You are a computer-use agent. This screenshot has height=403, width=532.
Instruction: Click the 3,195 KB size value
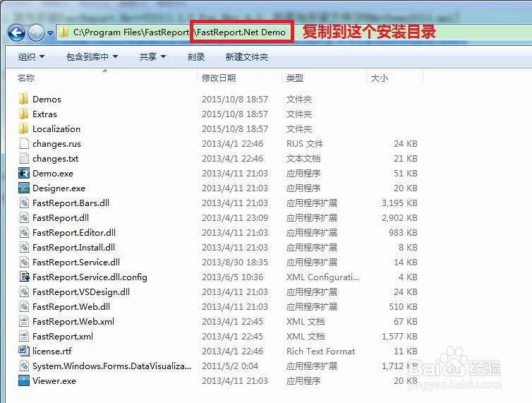(399, 203)
